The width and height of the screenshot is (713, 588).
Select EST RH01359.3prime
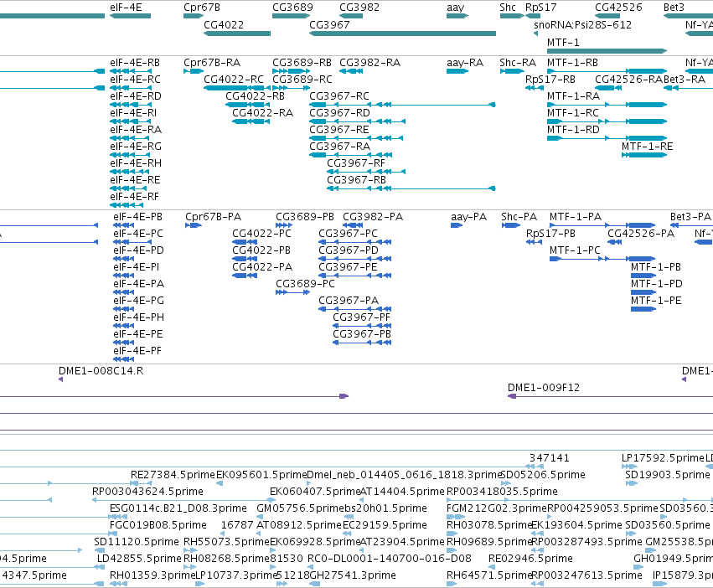(x=152, y=575)
